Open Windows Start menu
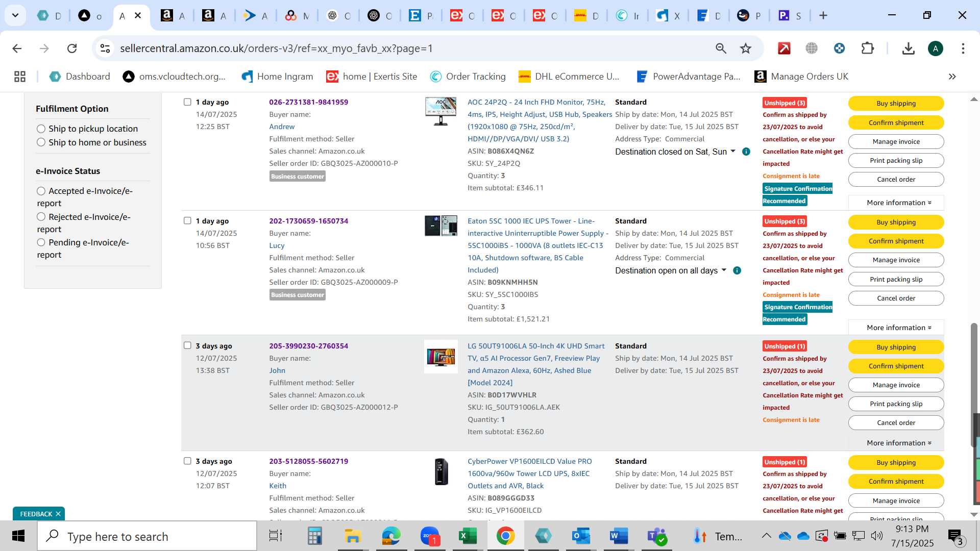The width and height of the screenshot is (980, 551). (x=18, y=536)
